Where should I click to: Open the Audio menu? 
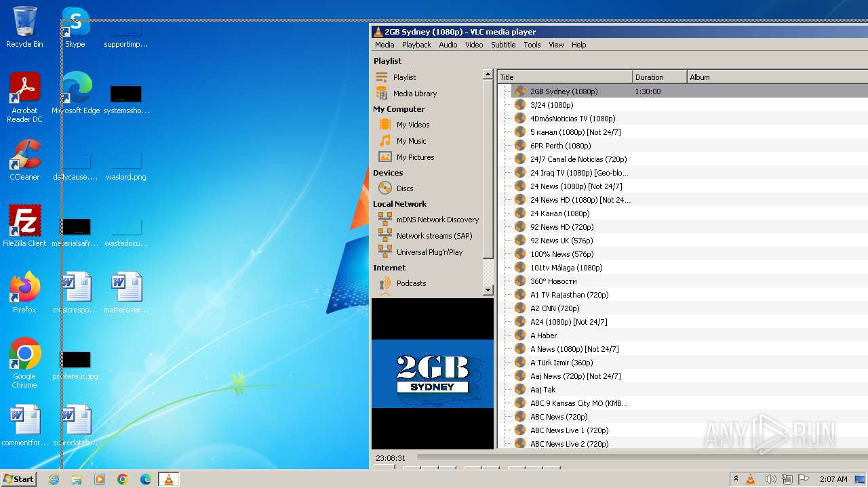[448, 45]
